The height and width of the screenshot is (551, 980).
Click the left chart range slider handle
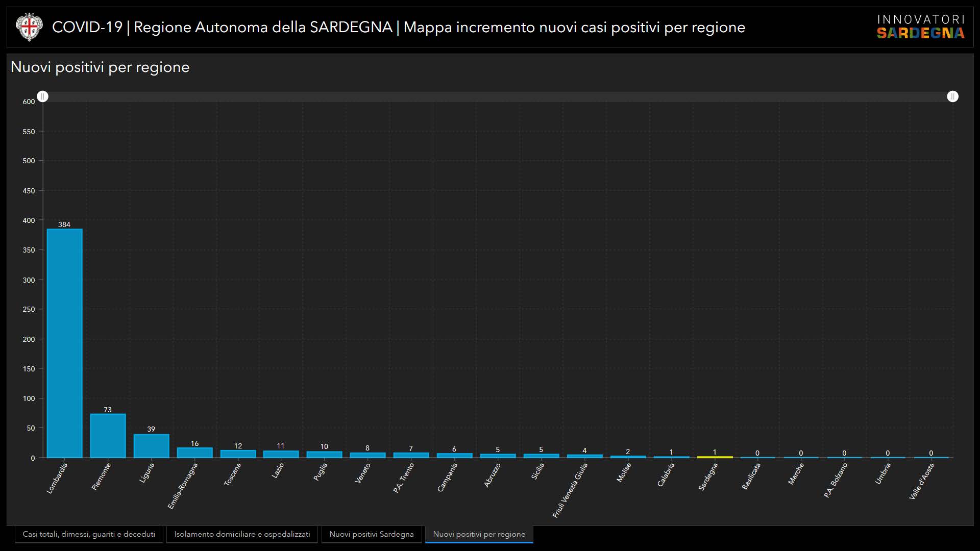(x=43, y=96)
